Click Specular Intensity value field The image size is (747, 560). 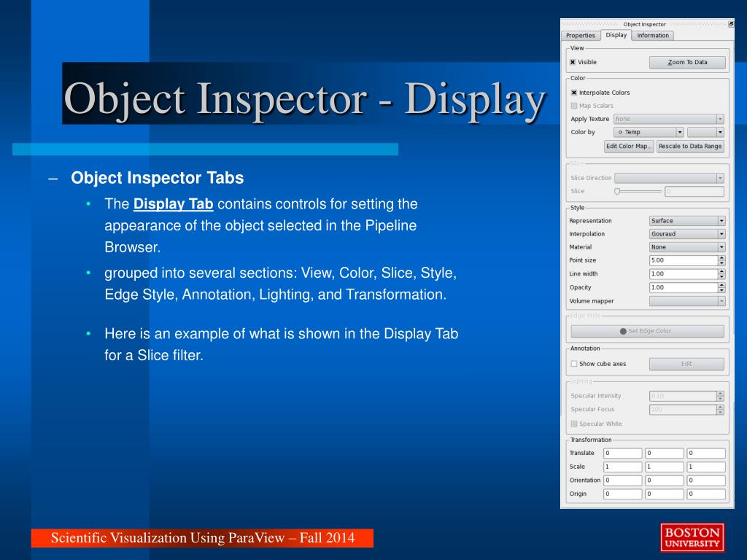(683, 396)
